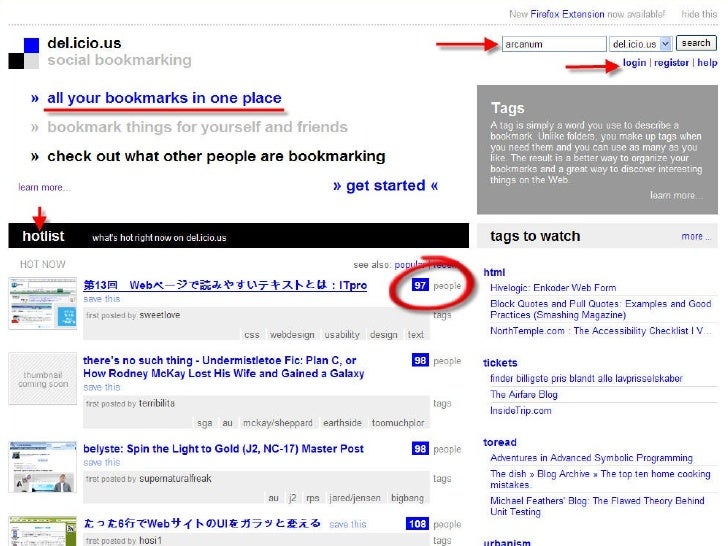Click the del.icio.us checkered logo icon
The height and width of the screenshot is (546, 728).
coord(24,53)
